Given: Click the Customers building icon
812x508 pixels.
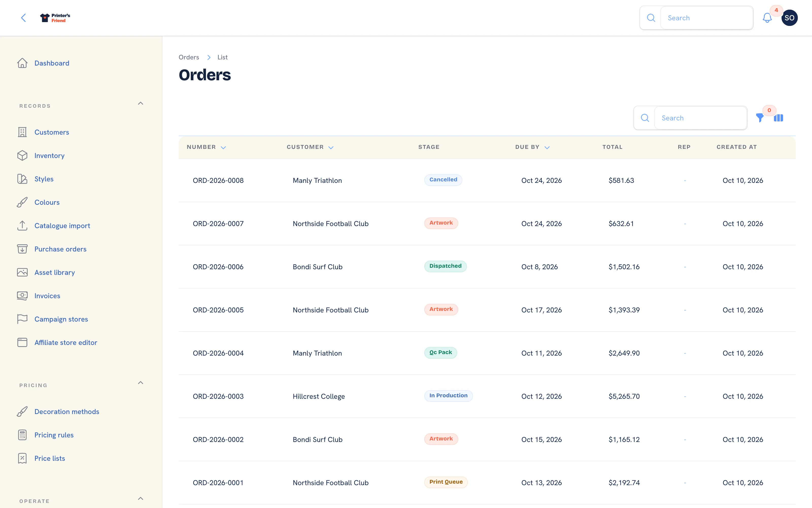Looking at the screenshot, I should (22, 132).
